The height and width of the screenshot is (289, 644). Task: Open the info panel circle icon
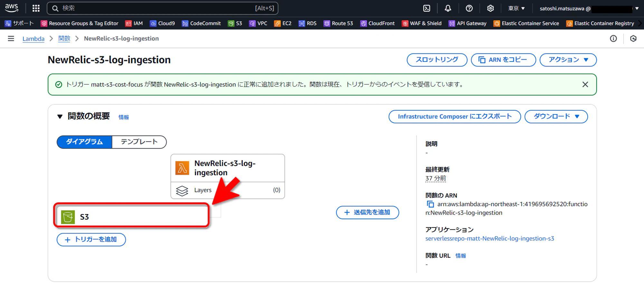613,39
